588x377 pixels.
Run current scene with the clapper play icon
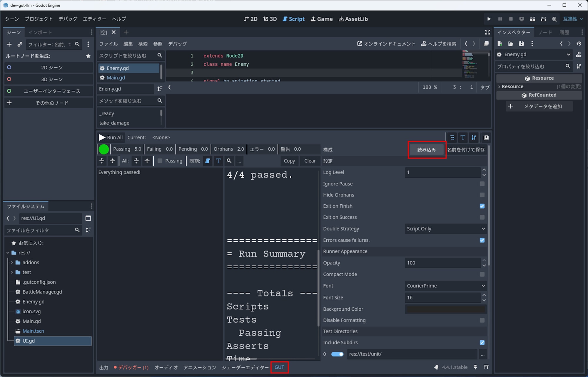tap(532, 19)
